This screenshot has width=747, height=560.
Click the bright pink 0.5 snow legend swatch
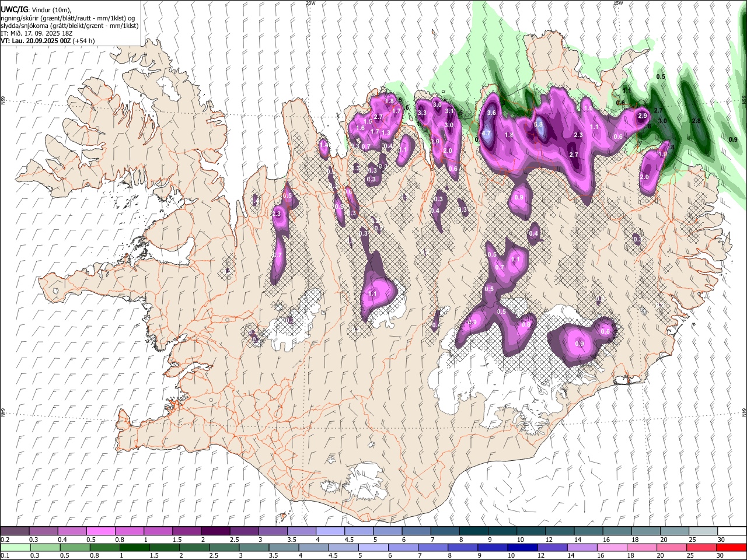(100, 531)
